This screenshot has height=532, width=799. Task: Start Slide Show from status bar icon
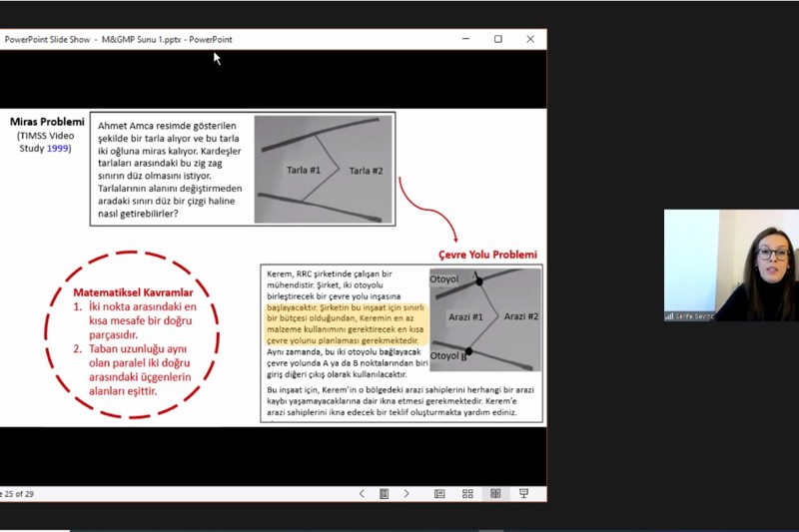coord(523,493)
